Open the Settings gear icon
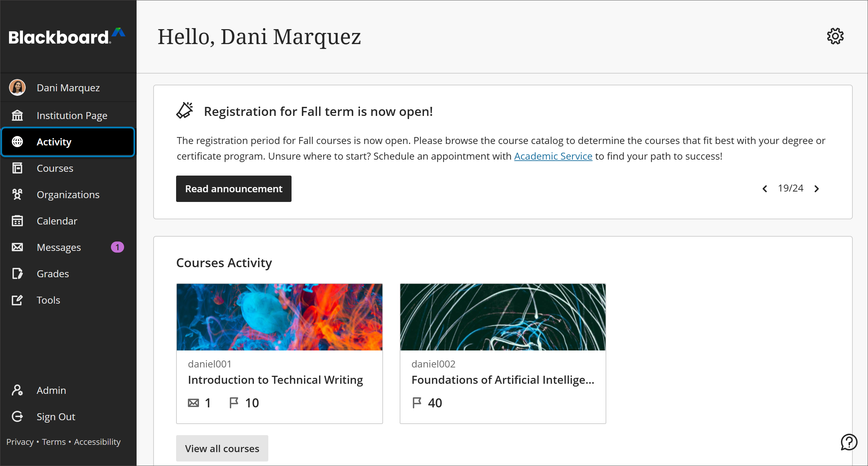868x466 pixels. [x=835, y=36]
